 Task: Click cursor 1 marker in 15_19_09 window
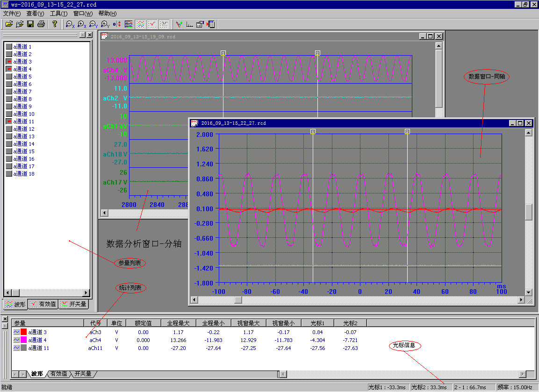[223, 53]
